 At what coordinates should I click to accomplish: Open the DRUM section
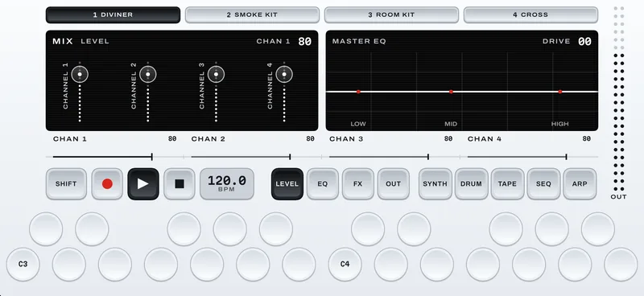coord(471,184)
